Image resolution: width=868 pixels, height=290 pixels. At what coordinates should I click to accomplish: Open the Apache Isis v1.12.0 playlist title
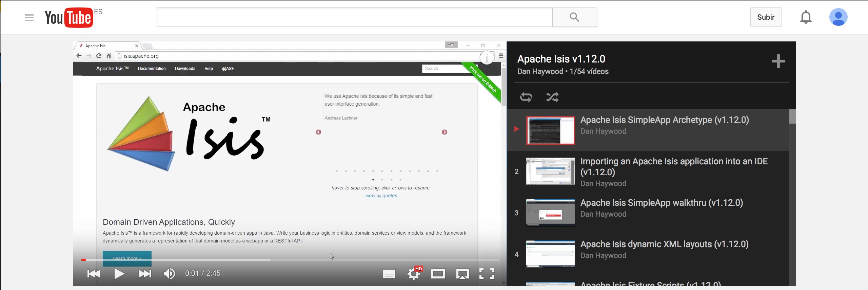(x=561, y=59)
